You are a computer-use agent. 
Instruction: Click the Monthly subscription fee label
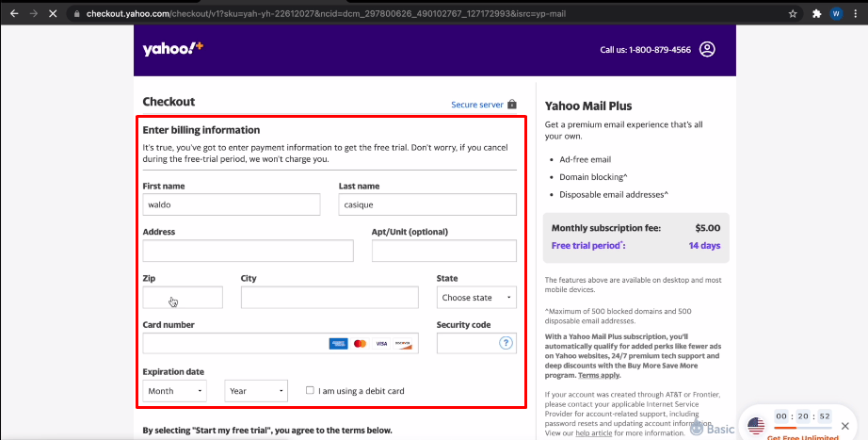tap(606, 228)
